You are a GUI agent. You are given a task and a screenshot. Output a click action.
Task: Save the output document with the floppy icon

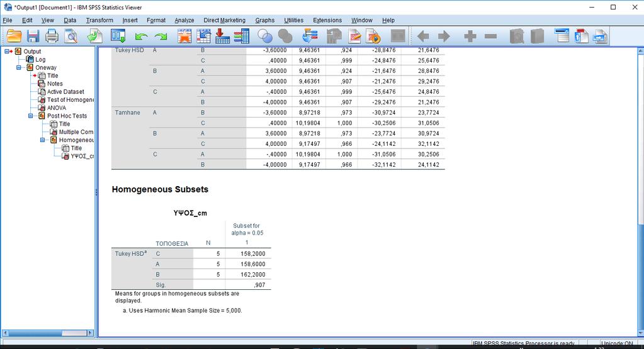(33, 36)
